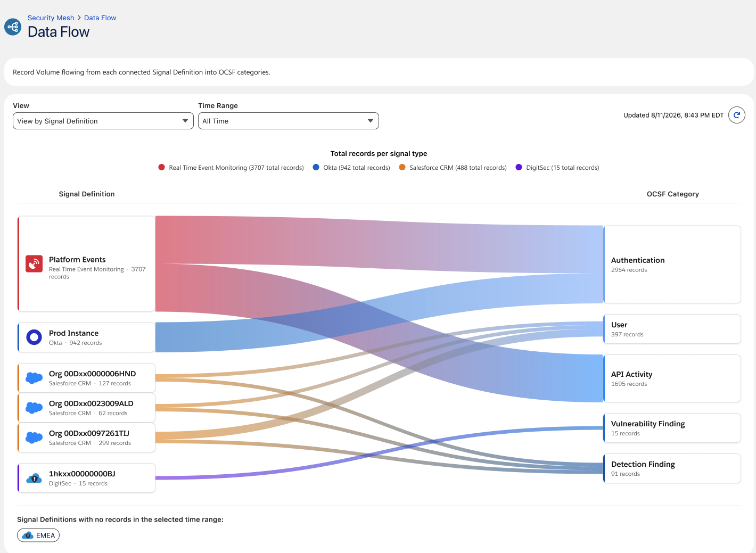
Task: Refresh the data flow chart
Action: coord(737,115)
